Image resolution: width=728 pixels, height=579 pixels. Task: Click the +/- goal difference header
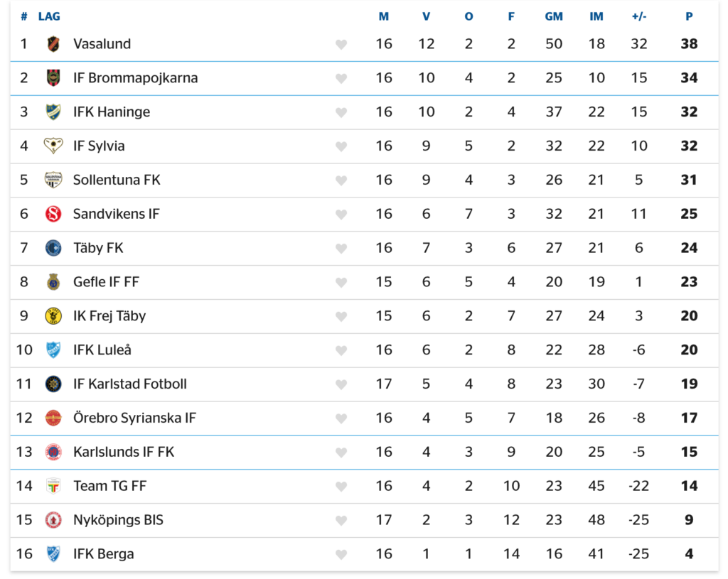coord(639,17)
